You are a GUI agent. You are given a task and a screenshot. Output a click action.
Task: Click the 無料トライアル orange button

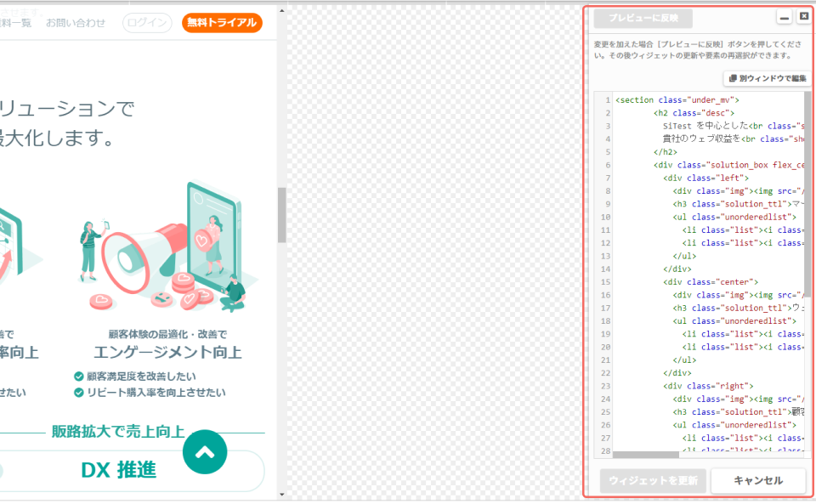coord(222,22)
